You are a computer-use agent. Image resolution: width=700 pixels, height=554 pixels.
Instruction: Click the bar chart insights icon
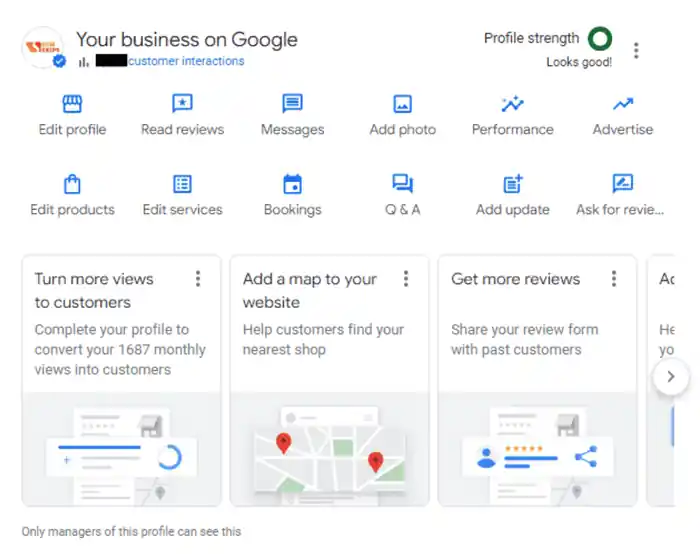83,62
